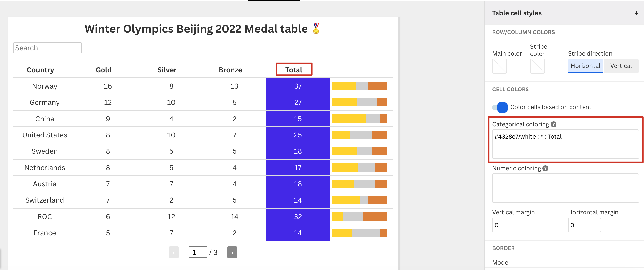This screenshot has width=644, height=270.
Task: Open the Main color swatch
Action: tap(499, 66)
